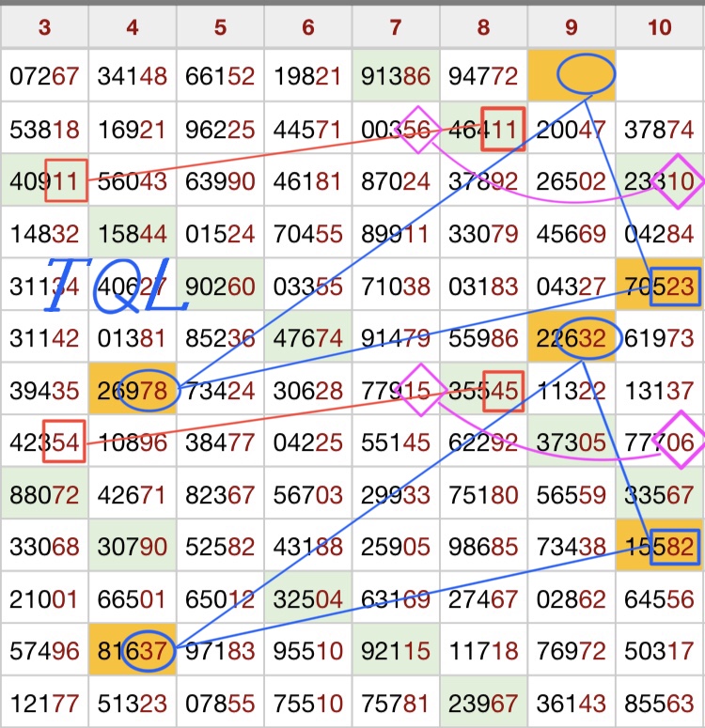Image resolution: width=705 pixels, height=728 pixels.
Task: Click the column 3 header
Action: point(44,27)
